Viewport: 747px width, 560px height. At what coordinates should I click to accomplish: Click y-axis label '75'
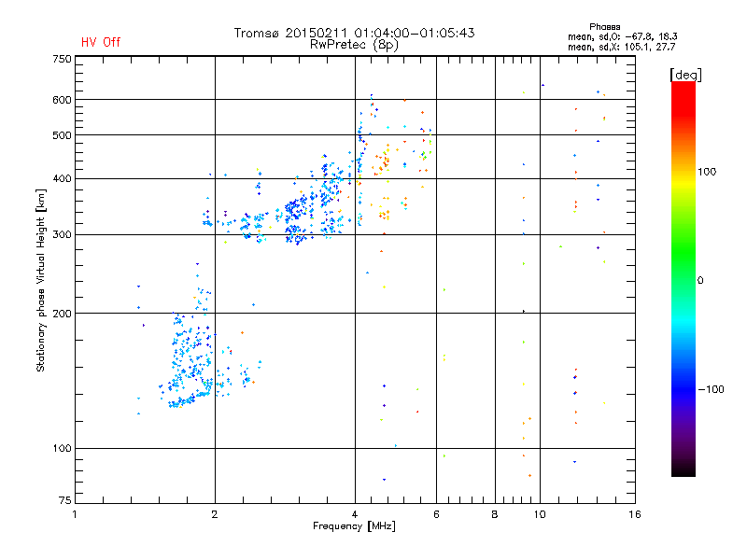pos(65,500)
